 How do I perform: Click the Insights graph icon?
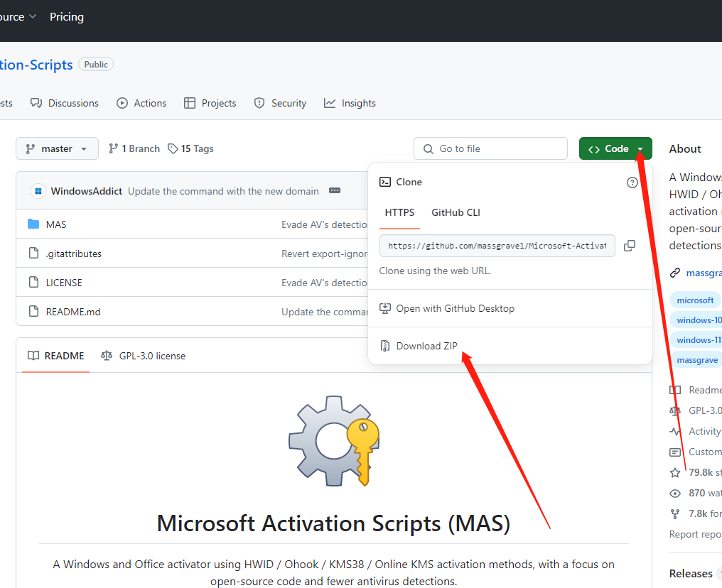pyautogui.click(x=330, y=103)
